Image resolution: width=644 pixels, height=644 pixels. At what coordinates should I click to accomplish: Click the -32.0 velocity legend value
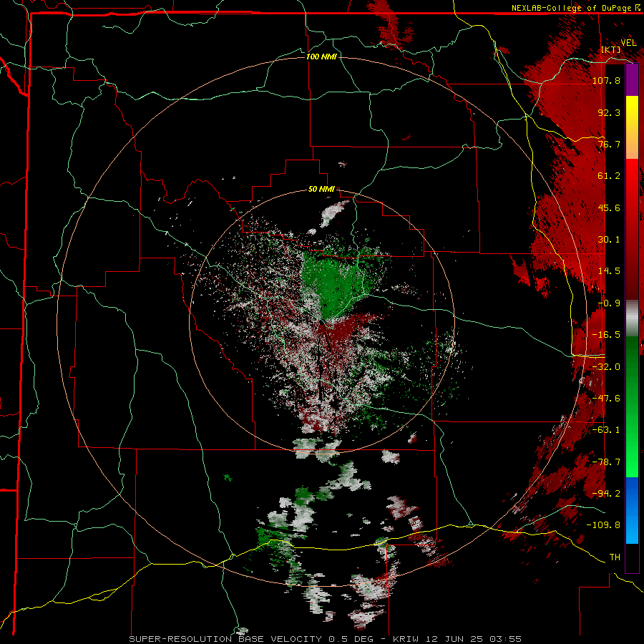tap(606, 367)
